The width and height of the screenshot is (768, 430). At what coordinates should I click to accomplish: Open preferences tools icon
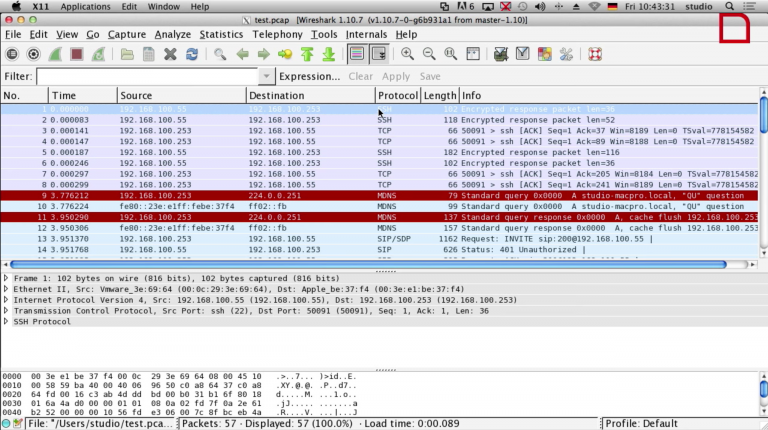pyautogui.click(x=566, y=54)
